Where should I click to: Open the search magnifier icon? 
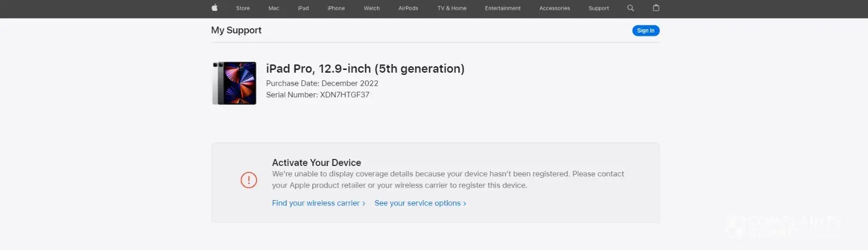pos(630,8)
